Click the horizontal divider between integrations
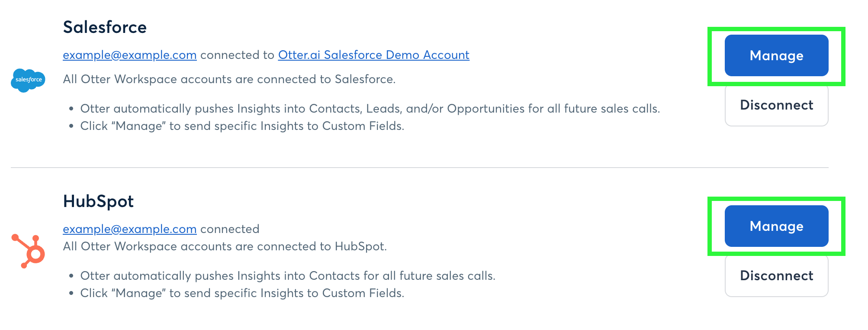The height and width of the screenshot is (330, 868). 420,168
